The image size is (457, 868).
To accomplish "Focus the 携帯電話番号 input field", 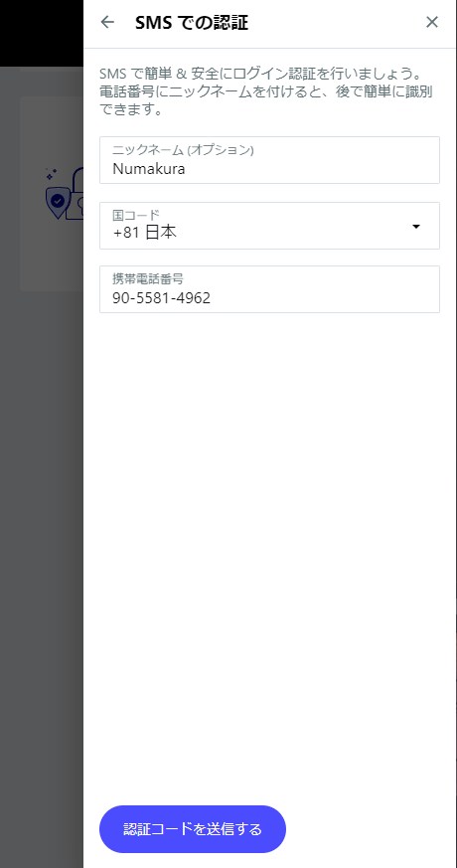I will pyautogui.click(x=269, y=289).
